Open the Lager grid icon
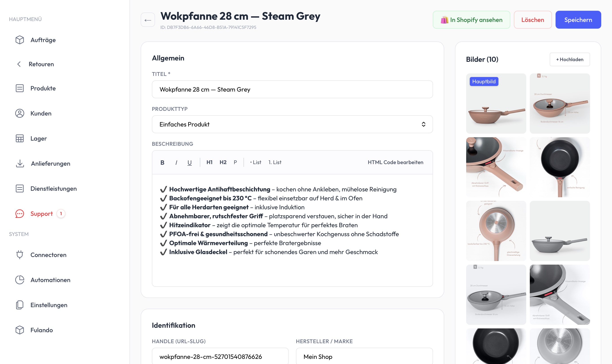Screen dimensions: 612x364 tap(20, 139)
